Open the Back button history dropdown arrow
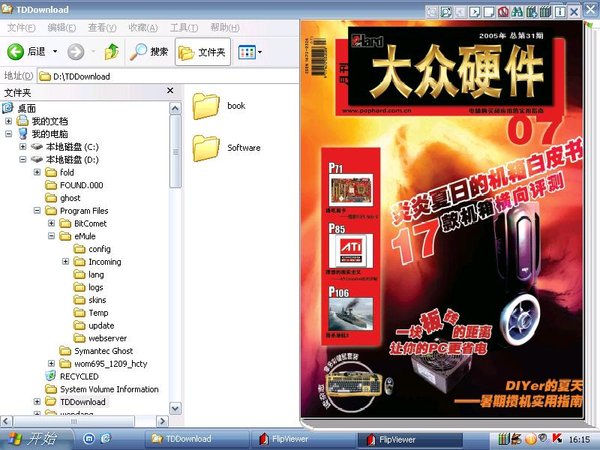Viewport: 600px width, 450px height. [56, 51]
